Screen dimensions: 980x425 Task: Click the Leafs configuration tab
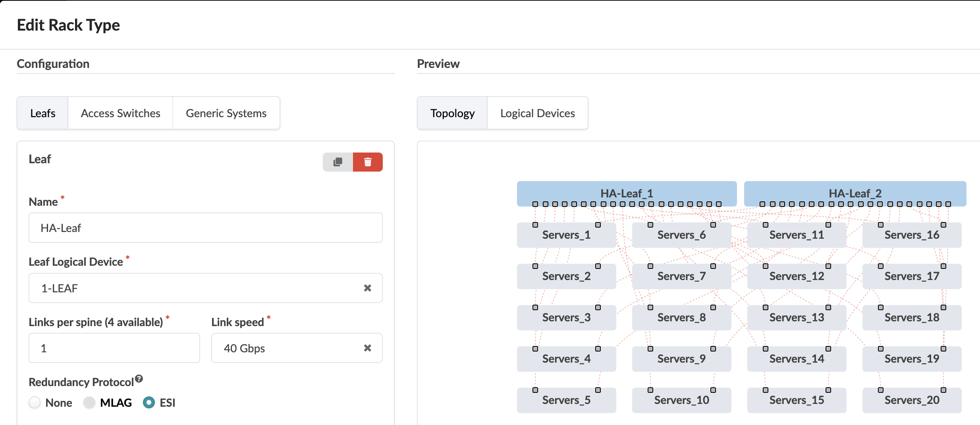pos(42,113)
